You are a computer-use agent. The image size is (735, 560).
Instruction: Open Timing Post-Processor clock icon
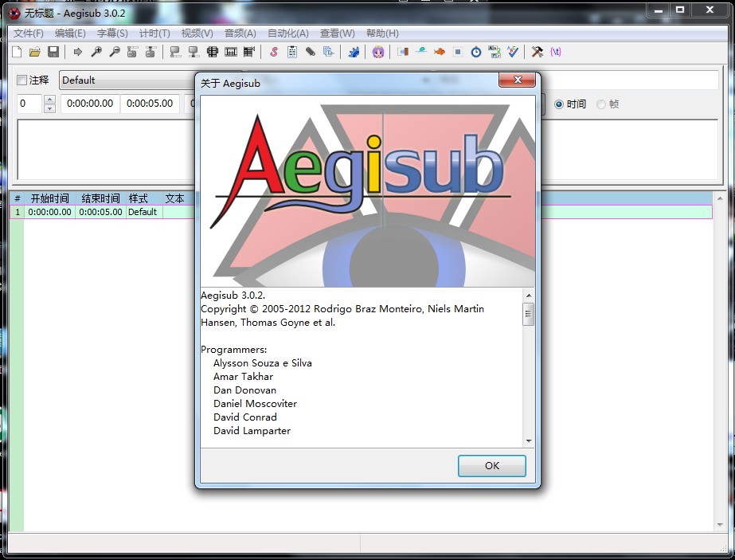pos(475,52)
